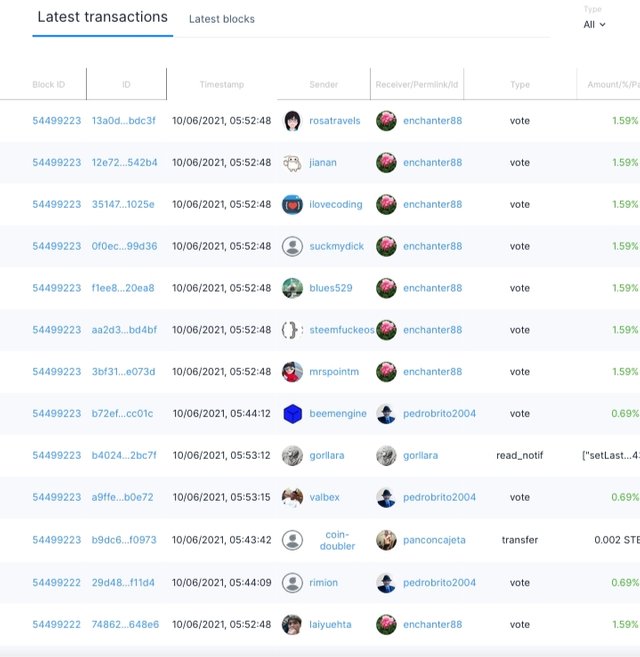Viewport: 640px width, 657px height.
Task: Open the Type filter dropdown set to All
Action: pos(594,25)
